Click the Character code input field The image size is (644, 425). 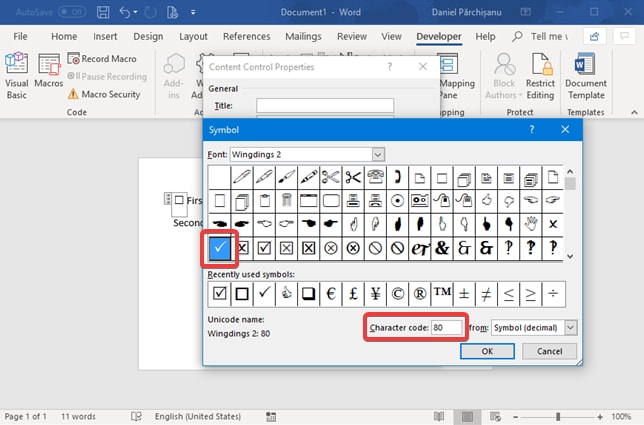coord(447,327)
